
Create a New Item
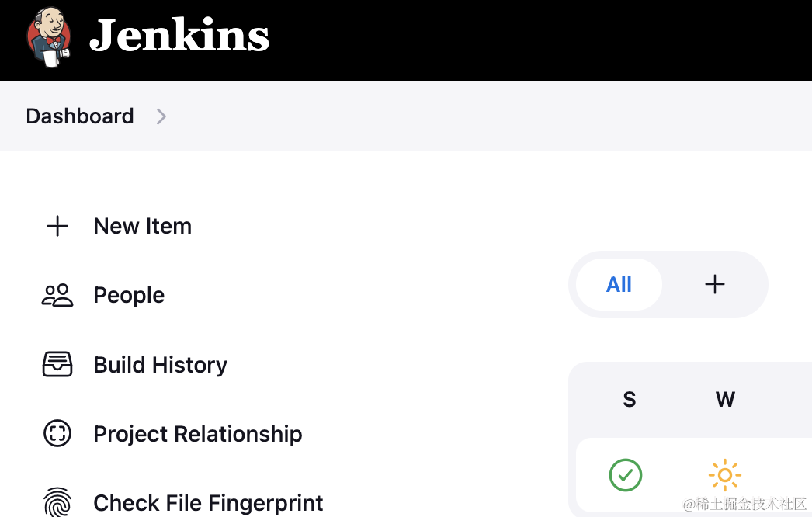[142, 227]
